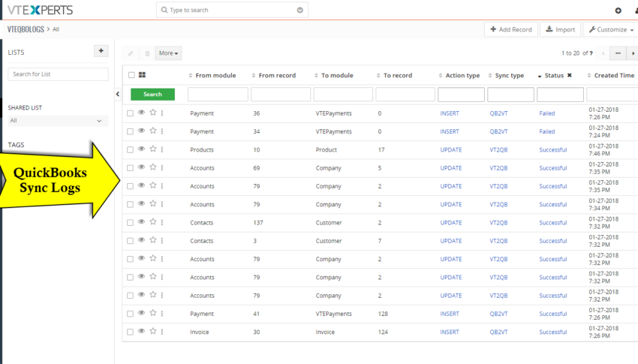The image size is (638, 364).
Task: Expand the Shared List All dropdown
Action: 58,121
